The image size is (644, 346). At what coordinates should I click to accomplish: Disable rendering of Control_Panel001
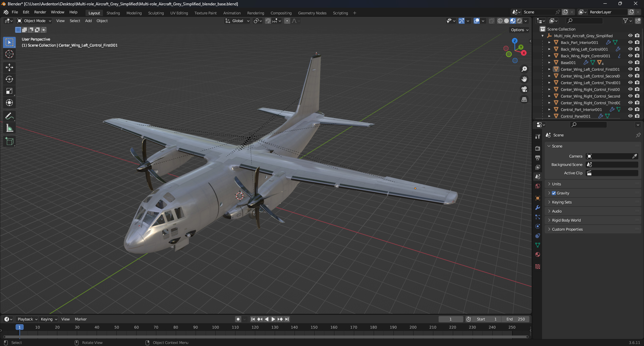(637, 116)
